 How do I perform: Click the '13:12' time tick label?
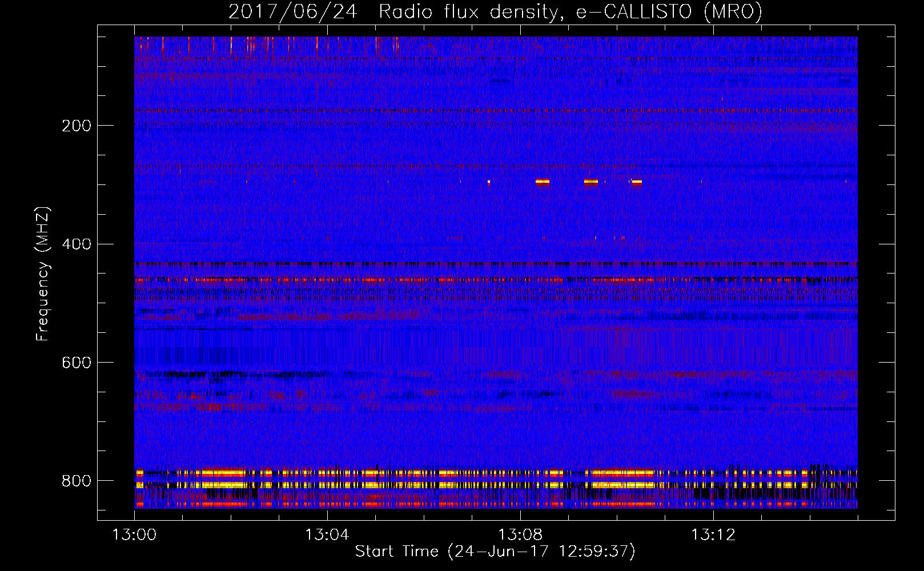713,535
